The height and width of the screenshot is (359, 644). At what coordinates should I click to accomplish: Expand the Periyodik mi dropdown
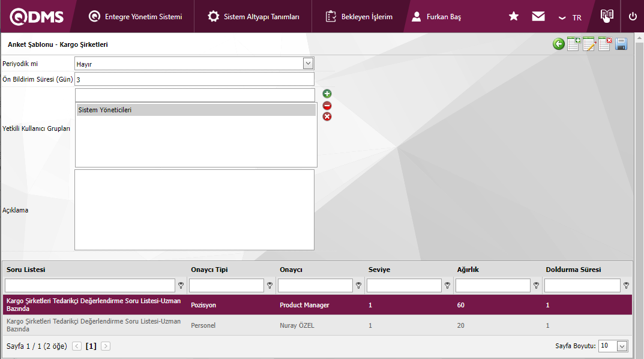point(308,64)
